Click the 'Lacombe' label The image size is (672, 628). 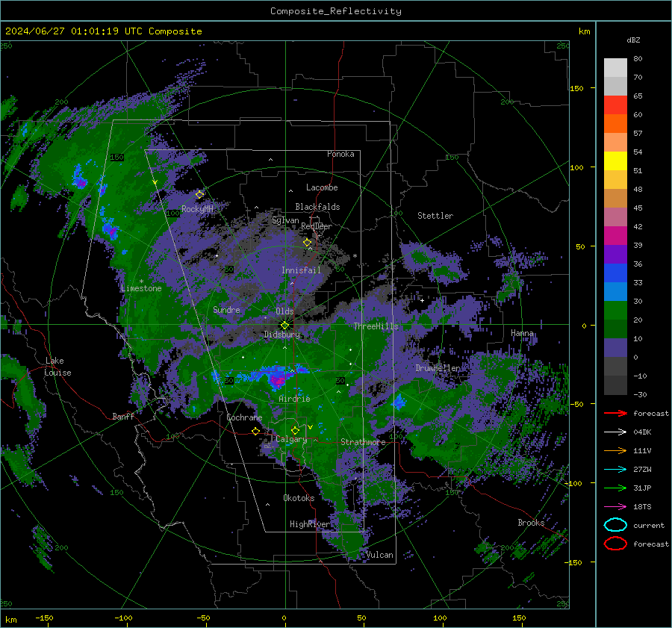pyautogui.click(x=322, y=187)
